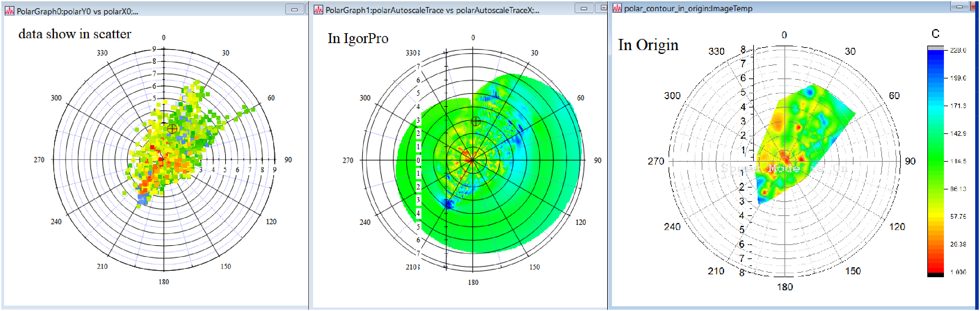Click the 180 degree label in Origin graph
The height and width of the screenshot is (311, 980).
[785, 287]
